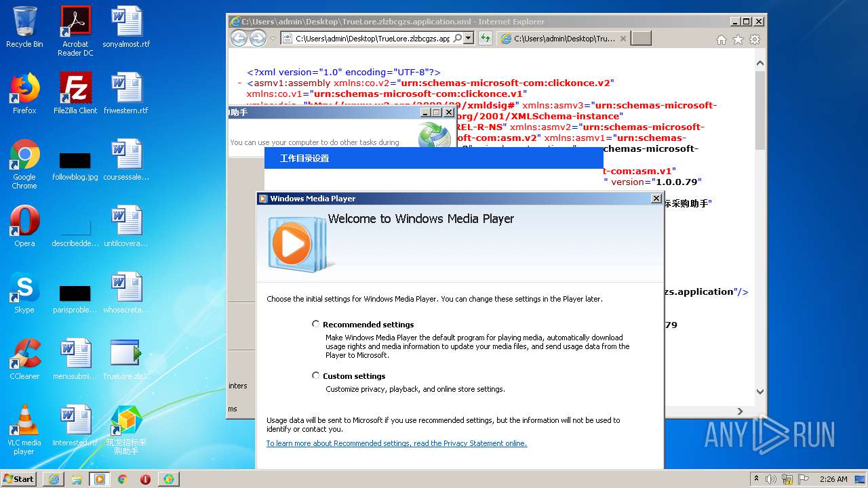Open the recent pages dropdown arrow in IE
Screen dimensions: 868x488
273,39
